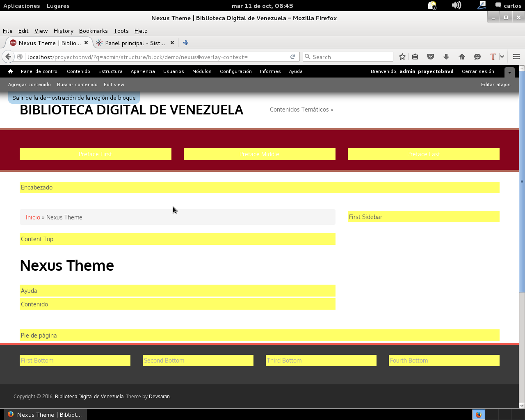Screen dimensions: 525x420
Task: Open the Bookmarks menu
Action: click(x=94, y=31)
